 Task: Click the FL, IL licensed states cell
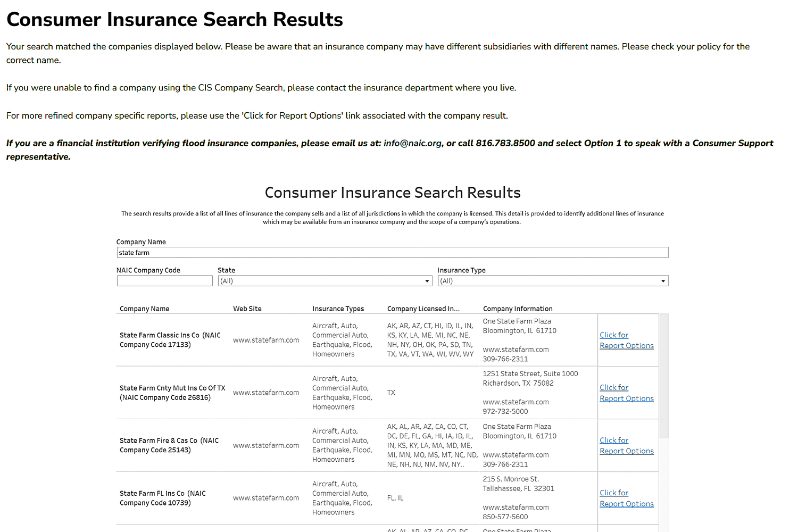coord(395,498)
